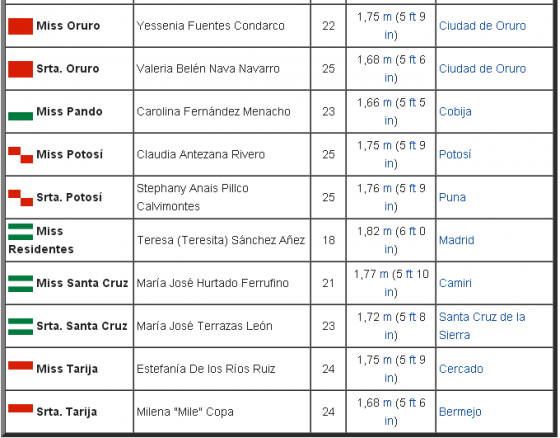Visit the Madrid link
Image resolution: width=560 pixels, height=438 pixels.
456,240
